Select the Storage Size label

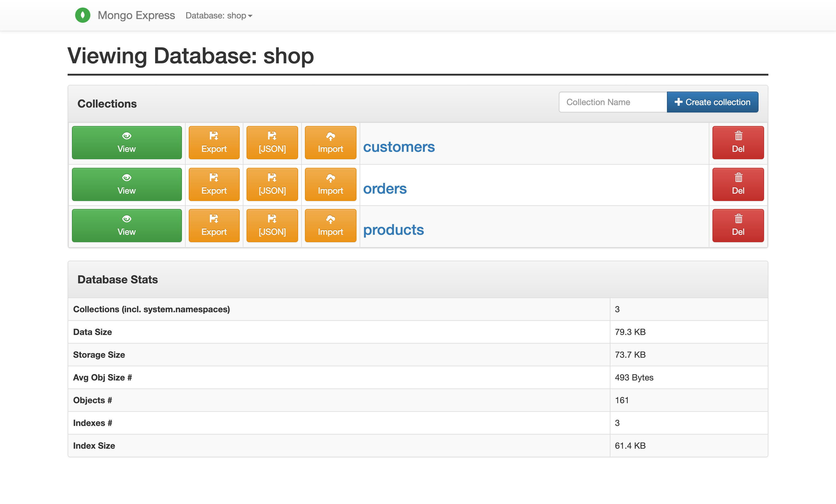coord(99,355)
